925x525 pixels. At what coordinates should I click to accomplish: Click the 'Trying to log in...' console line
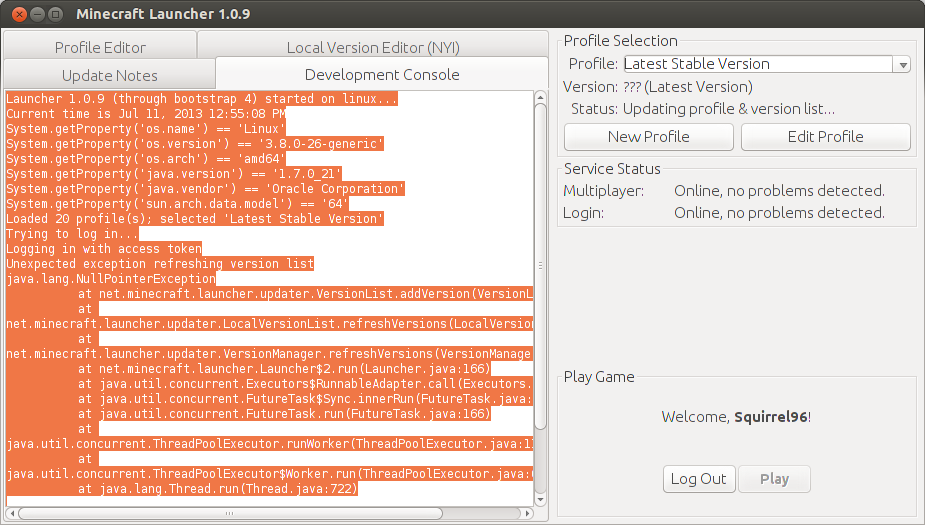click(x=72, y=234)
